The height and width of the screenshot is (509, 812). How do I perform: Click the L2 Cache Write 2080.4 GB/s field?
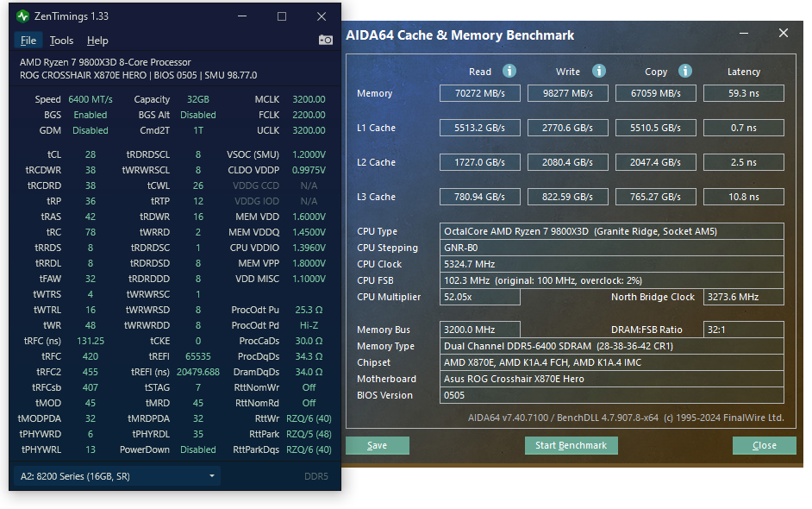coord(567,162)
